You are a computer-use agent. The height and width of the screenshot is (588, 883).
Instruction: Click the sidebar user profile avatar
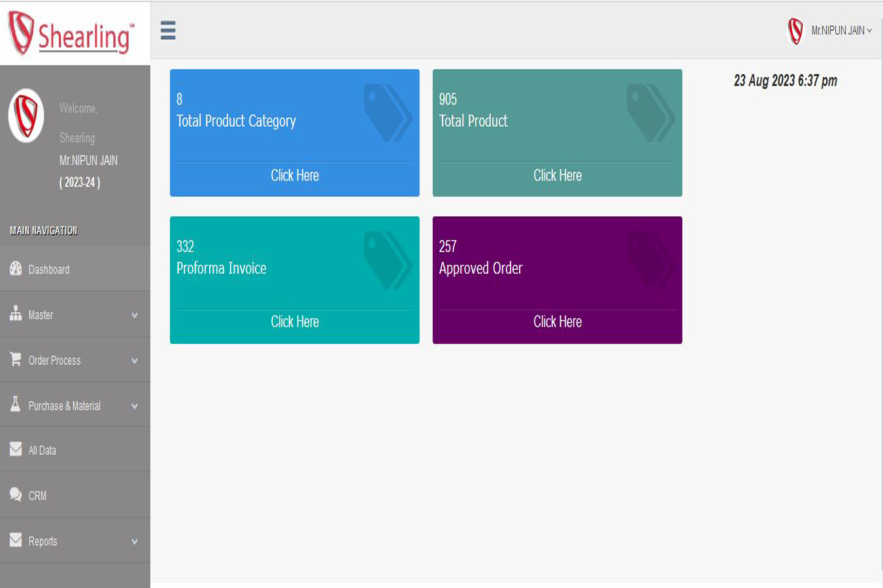click(x=26, y=116)
